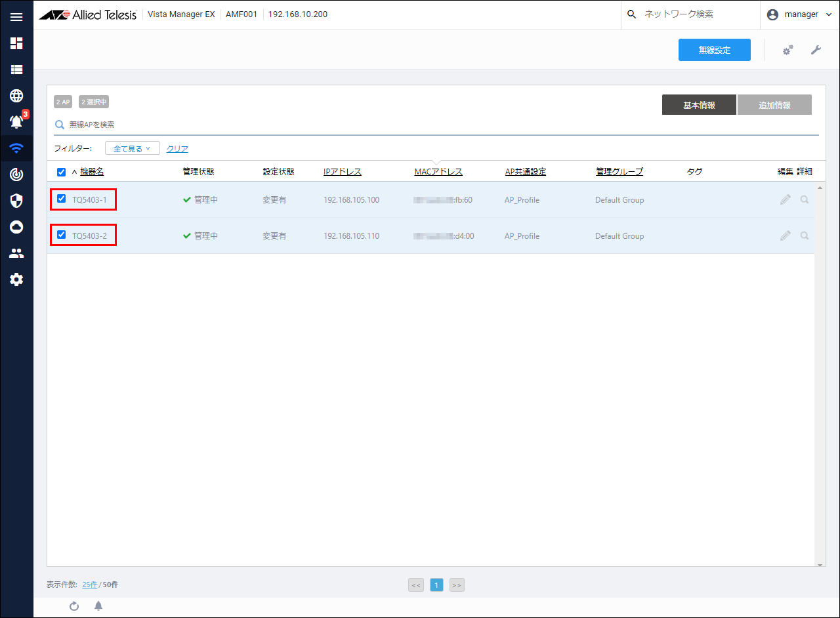This screenshot has width=840, height=618.
Task: Open the cloud icon in sidebar
Action: point(16,227)
